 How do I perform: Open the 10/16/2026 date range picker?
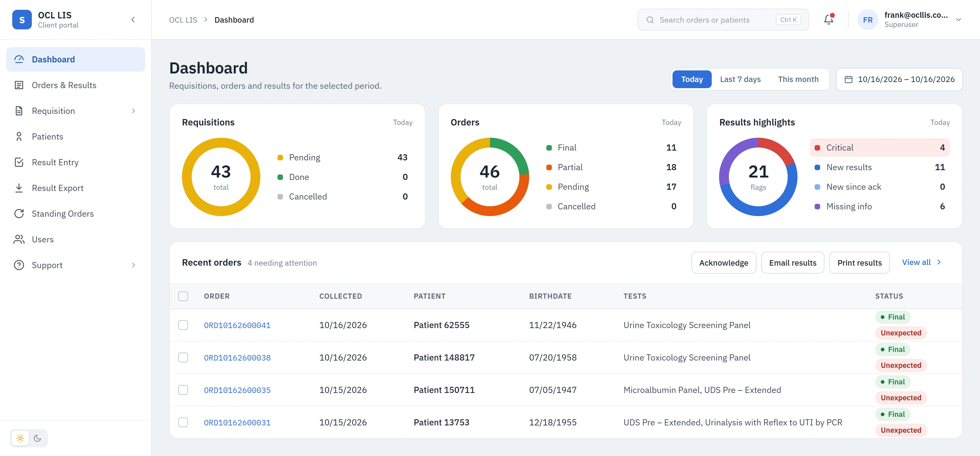pos(899,80)
